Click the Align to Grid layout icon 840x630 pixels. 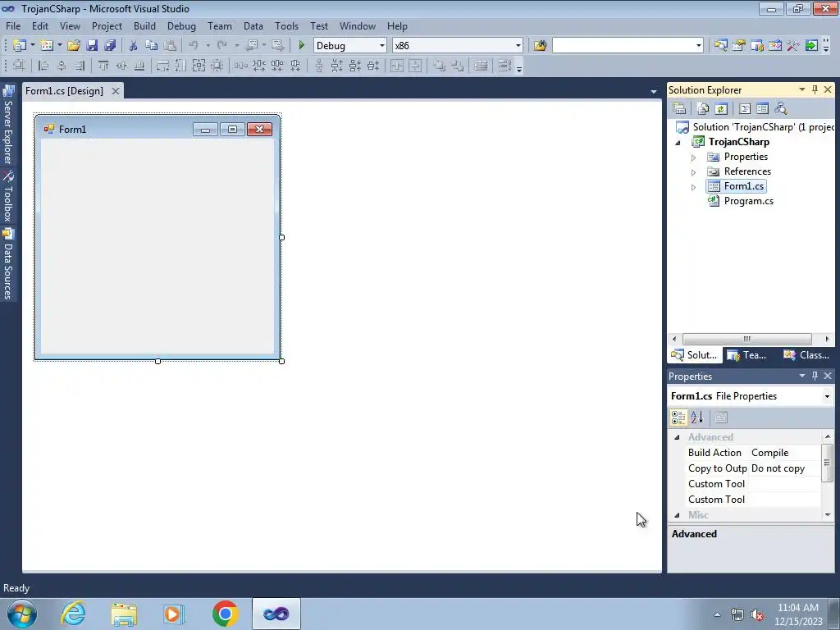click(19, 66)
